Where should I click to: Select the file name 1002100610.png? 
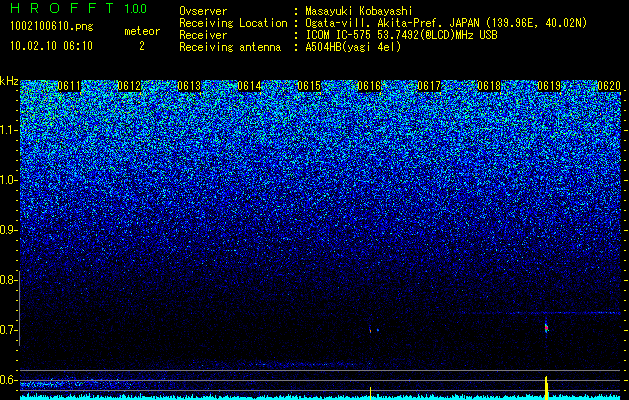coord(52,27)
